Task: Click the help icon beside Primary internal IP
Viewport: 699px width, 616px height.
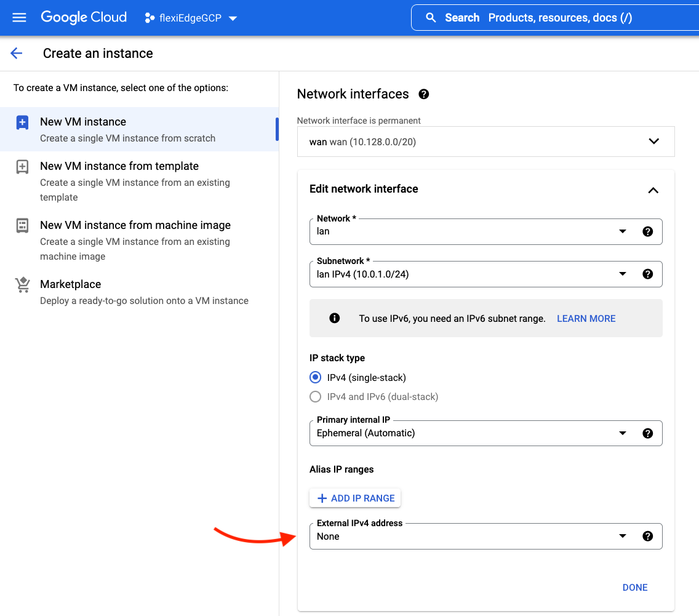Action: [647, 433]
